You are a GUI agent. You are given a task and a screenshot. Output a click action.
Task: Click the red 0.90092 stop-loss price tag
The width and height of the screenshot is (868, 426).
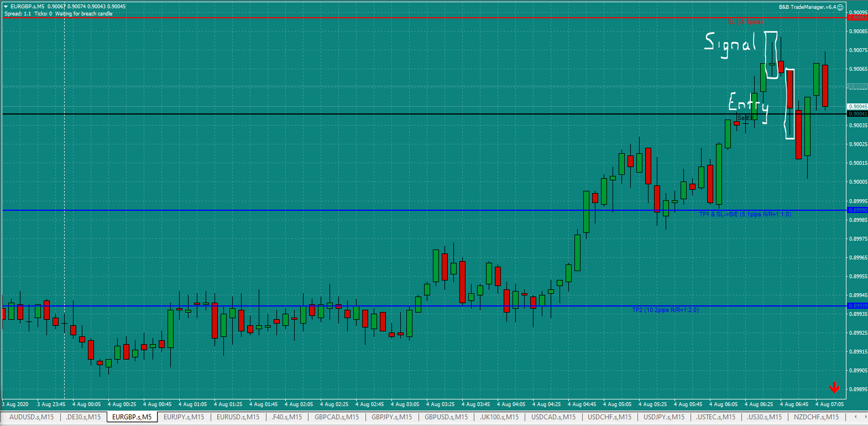(857, 18)
